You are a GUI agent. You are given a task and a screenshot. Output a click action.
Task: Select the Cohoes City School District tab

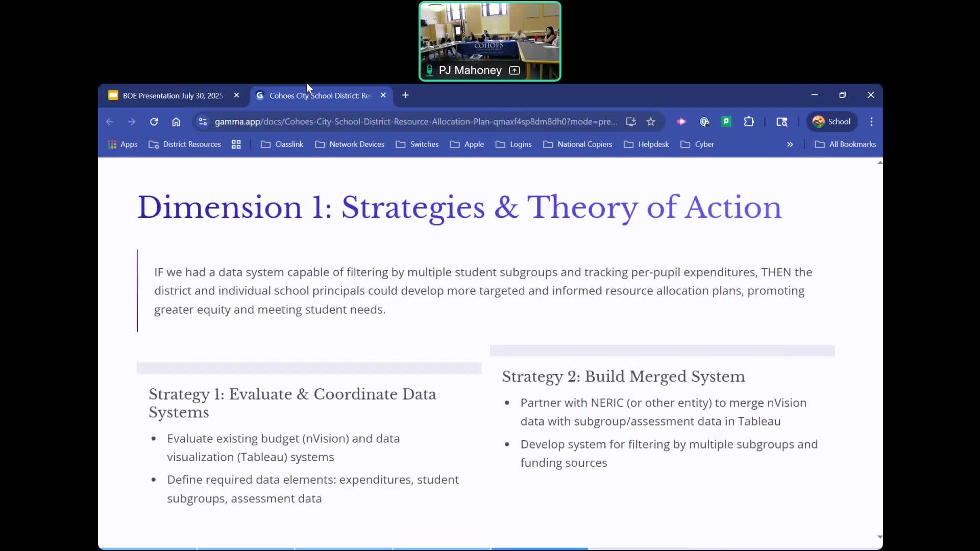316,95
